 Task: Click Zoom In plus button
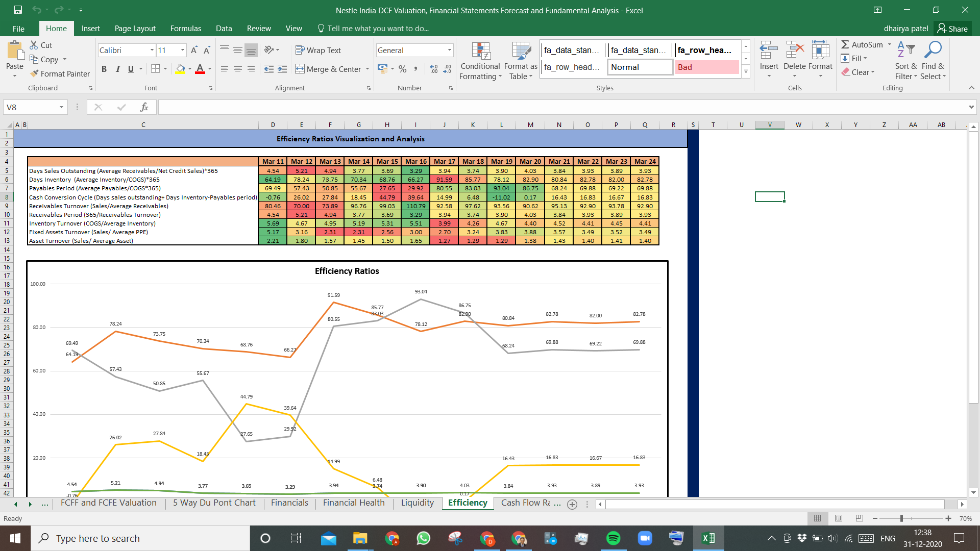pyautogui.click(x=948, y=518)
